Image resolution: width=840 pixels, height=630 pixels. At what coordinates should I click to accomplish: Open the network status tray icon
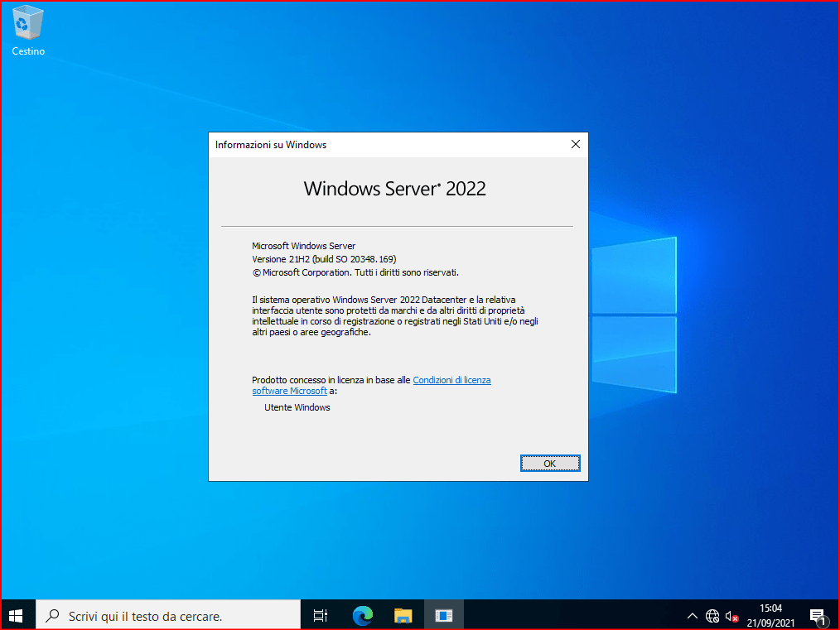pyautogui.click(x=712, y=616)
